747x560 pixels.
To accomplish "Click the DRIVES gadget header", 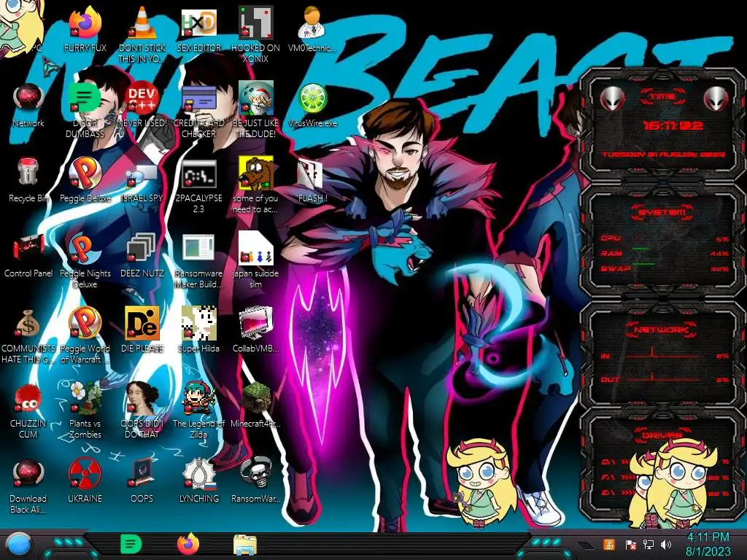I will [661, 435].
